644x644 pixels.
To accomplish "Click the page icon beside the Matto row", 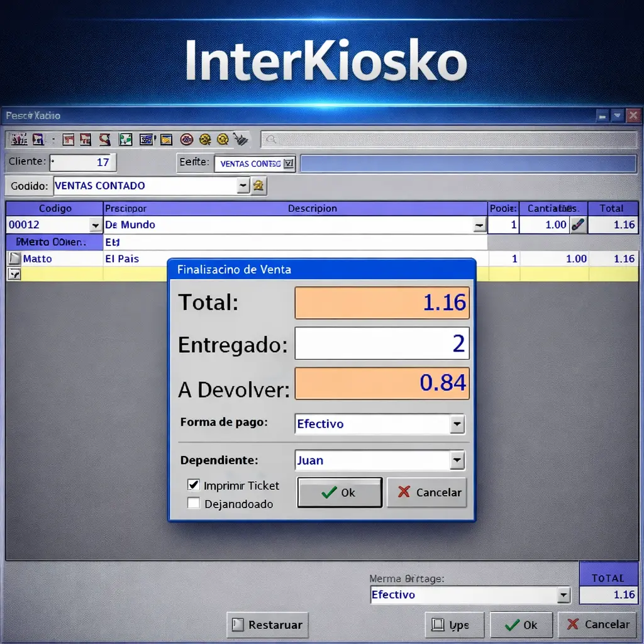I will pos(14,258).
